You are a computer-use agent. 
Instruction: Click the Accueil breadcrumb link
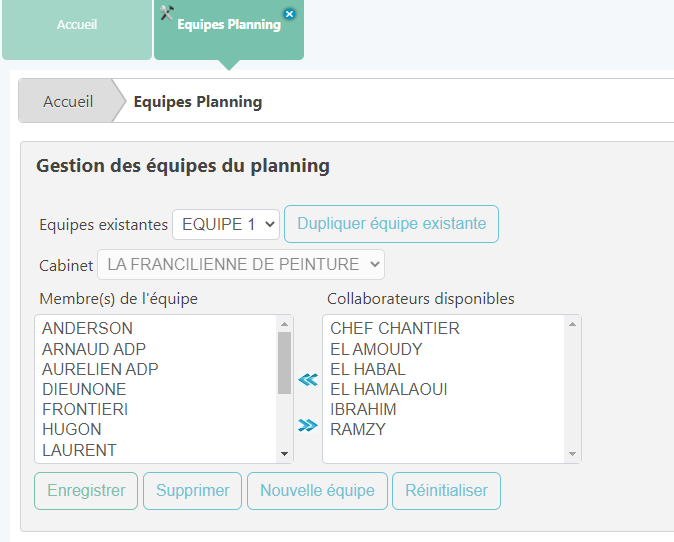click(x=68, y=101)
